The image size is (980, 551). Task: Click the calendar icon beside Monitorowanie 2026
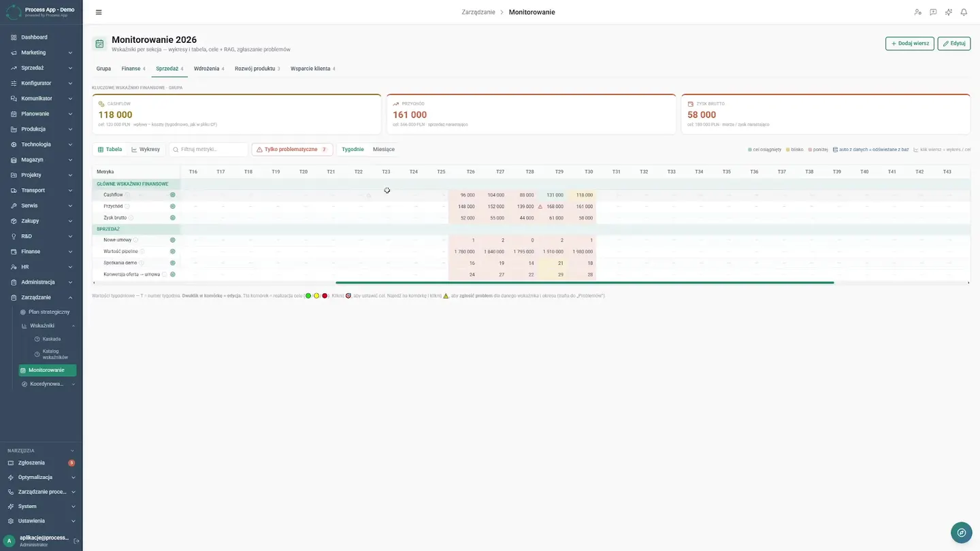click(99, 44)
